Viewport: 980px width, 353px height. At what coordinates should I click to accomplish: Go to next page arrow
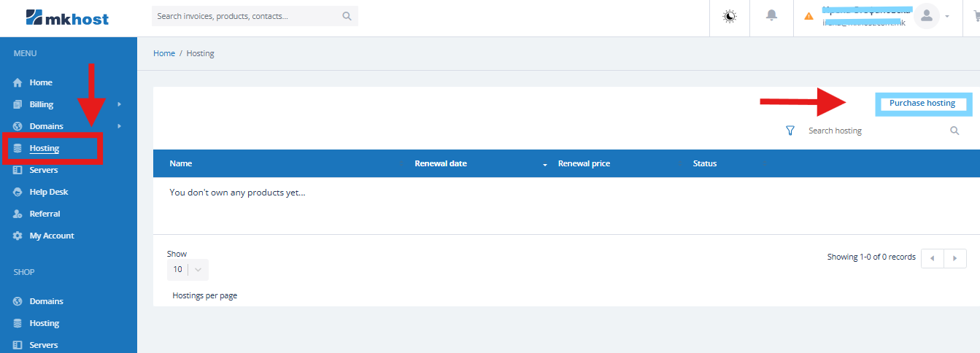point(955,259)
